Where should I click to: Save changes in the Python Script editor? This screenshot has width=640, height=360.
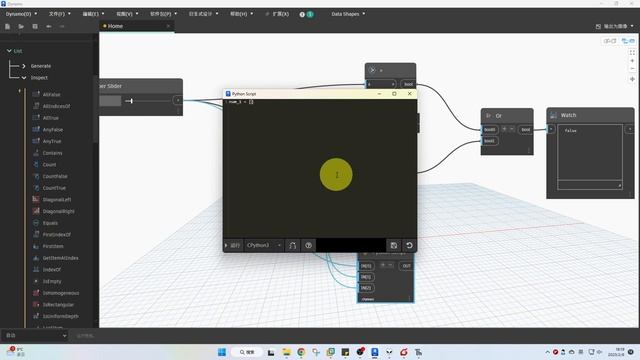tap(394, 245)
